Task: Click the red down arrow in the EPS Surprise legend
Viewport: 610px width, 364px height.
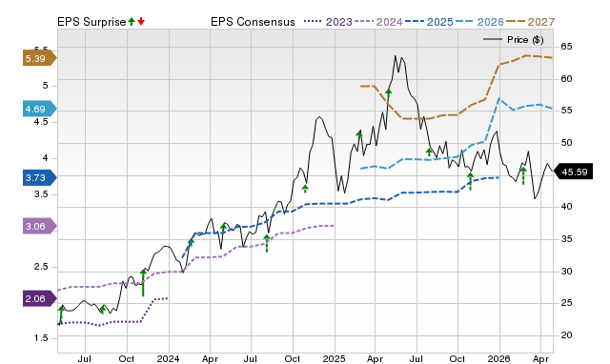Action: click(x=141, y=21)
